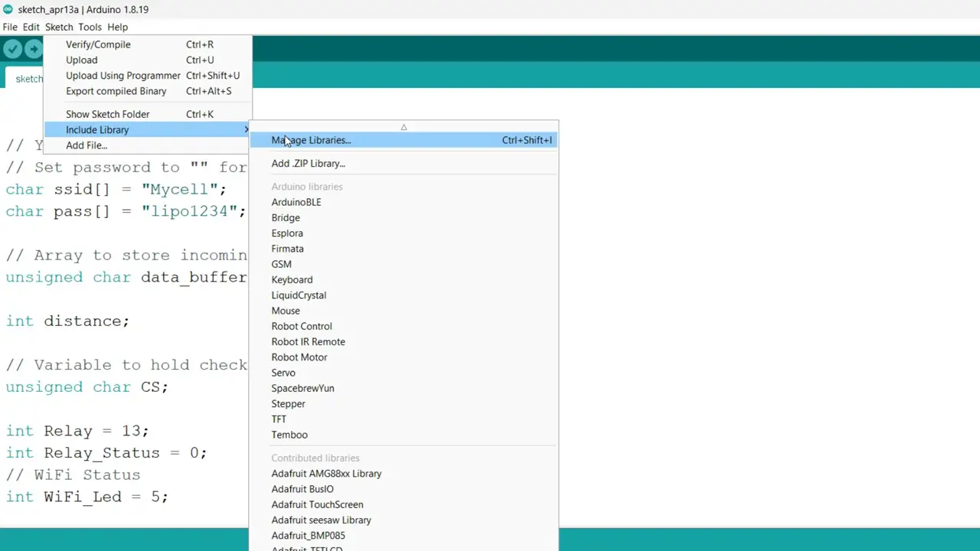Click the pass[] "lipo1234" code line
This screenshot has height=551, width=980.
coord(126,211)
